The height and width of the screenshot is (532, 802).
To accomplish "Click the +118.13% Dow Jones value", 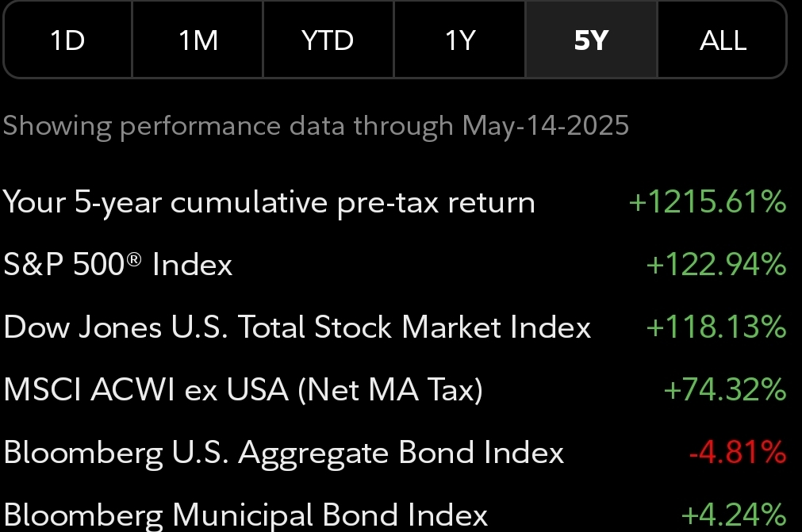I will point(716,327).
